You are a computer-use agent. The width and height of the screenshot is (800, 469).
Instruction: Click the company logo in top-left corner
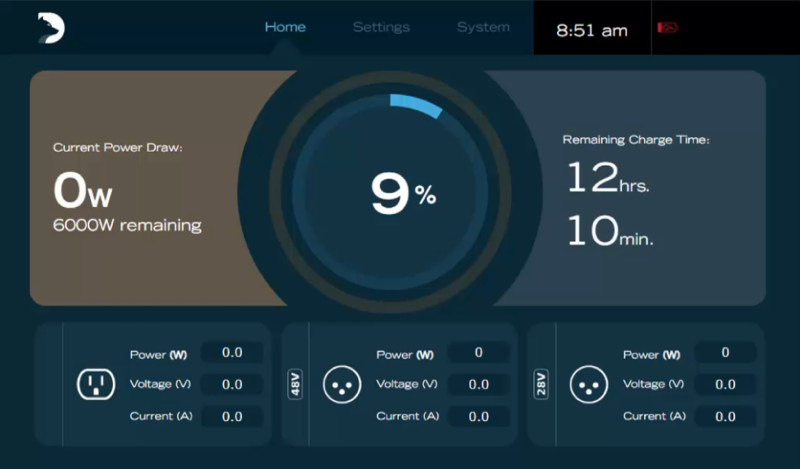[x=51, y=28]
